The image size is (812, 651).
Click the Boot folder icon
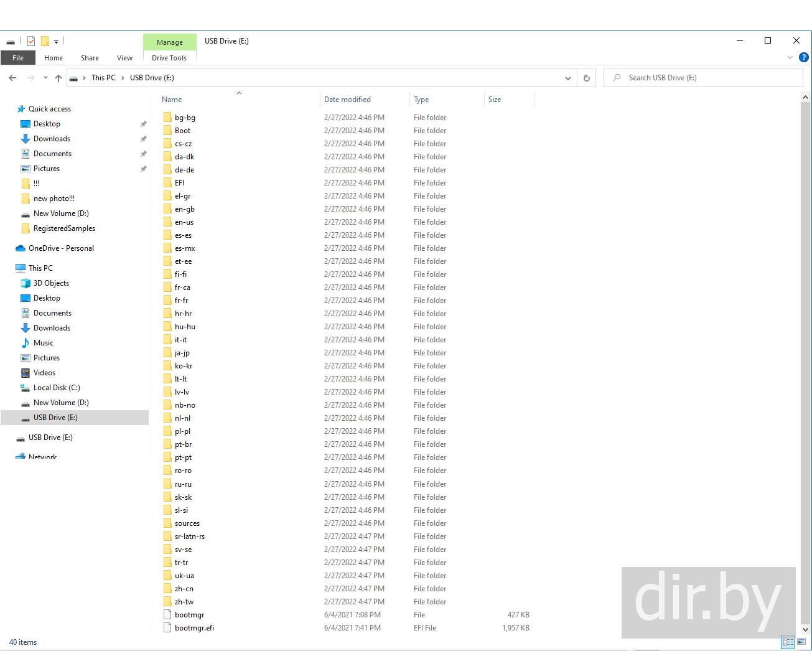pyautogui.click(x=167, y=131)
